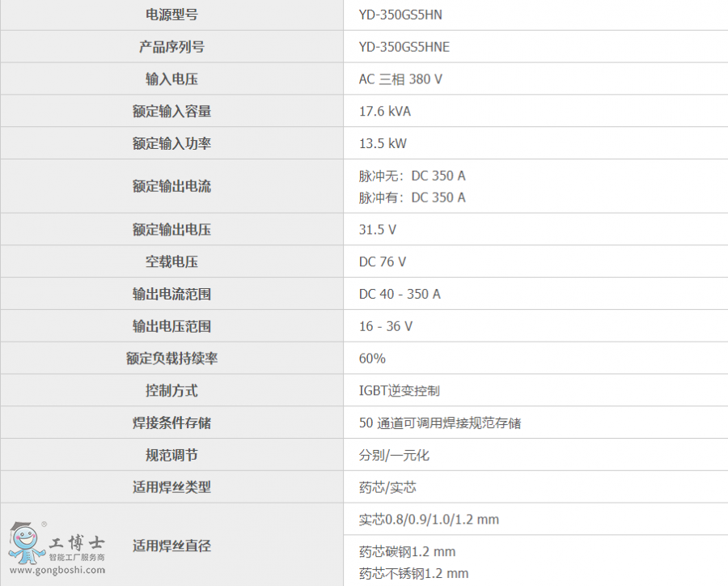Click the 实芯0.8/0.9/1.0/1.2 mm wire diameter
Image resolution: width=728 pixels, height=586 pixels.
[x=429, y=520]
